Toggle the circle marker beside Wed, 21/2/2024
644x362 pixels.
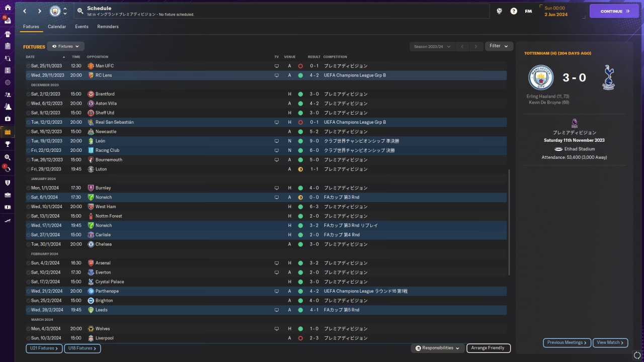point(28,291)
